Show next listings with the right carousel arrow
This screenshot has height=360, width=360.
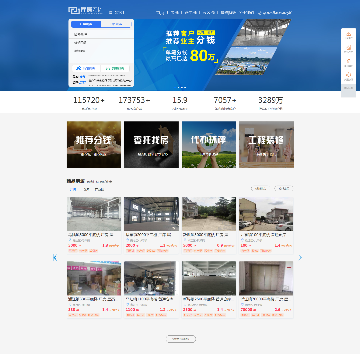point(300,257)
